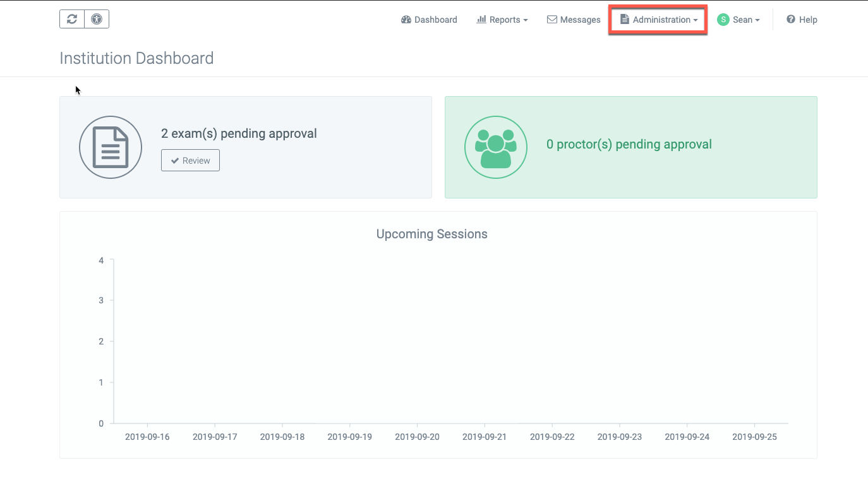Open the accessibility icon button
The image size is (868, 493).
coord(97,19)
